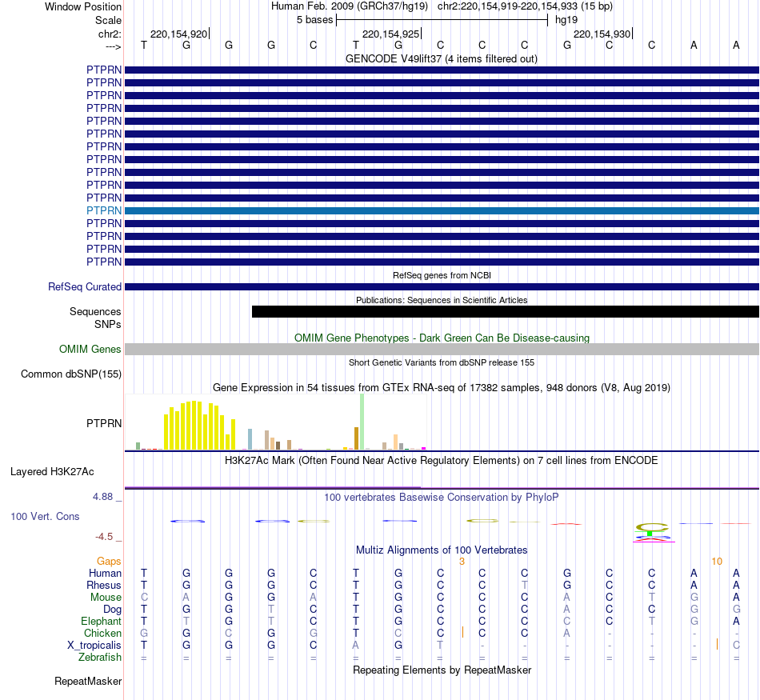Click the Scale label
The width and height of the screenshot is (760, 700).
click(108, 20)
